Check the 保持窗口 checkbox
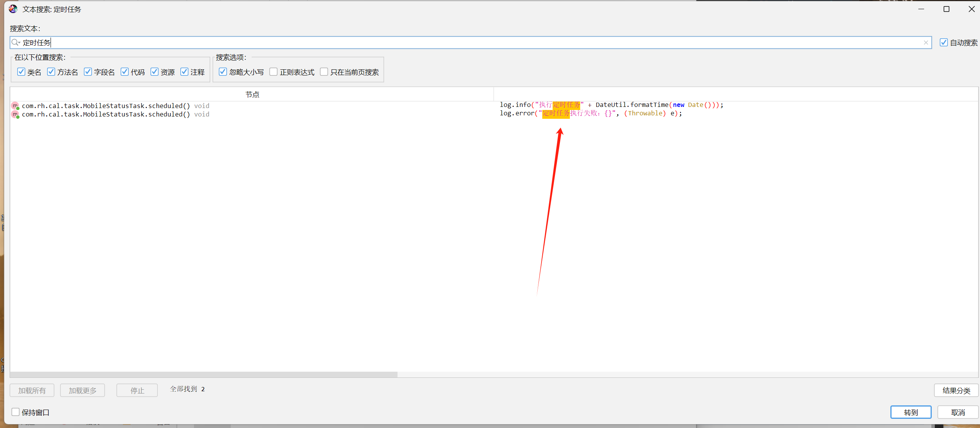 (16, 412)
